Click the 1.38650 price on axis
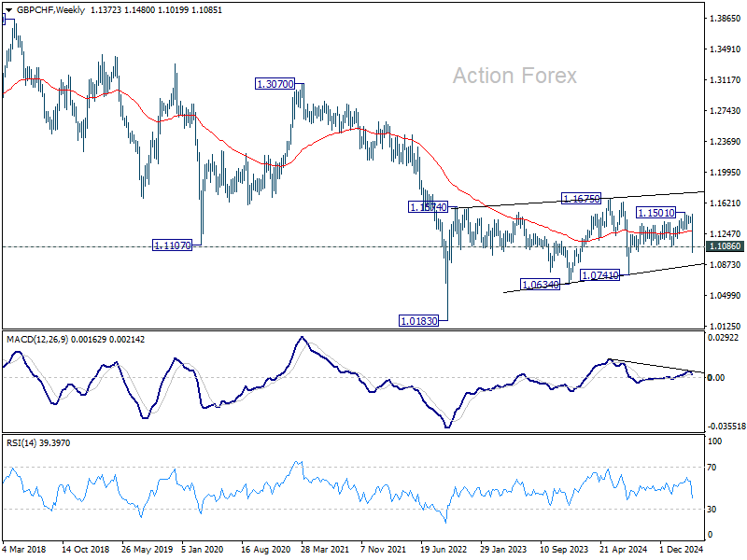747x560 pixels. tap(726, 19)
